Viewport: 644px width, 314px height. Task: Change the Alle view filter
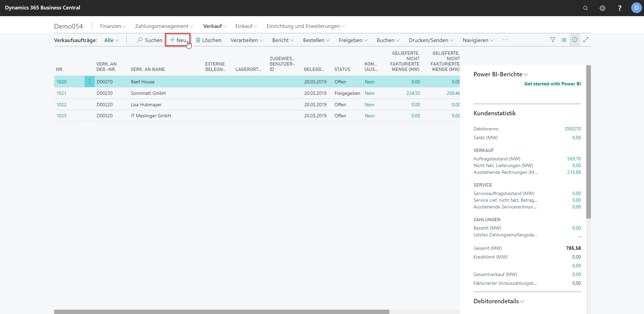[112, 40]
